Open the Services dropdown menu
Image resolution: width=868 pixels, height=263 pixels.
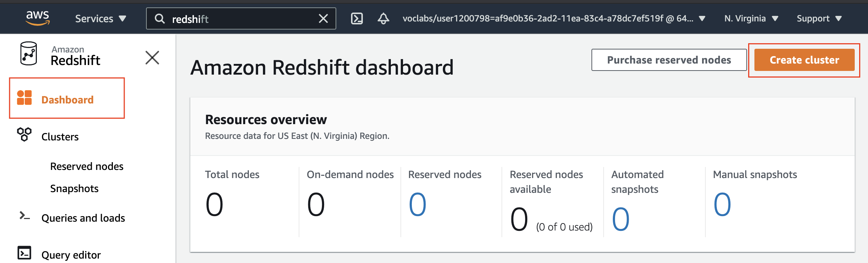pyautogui.click(x=101, y=18)
